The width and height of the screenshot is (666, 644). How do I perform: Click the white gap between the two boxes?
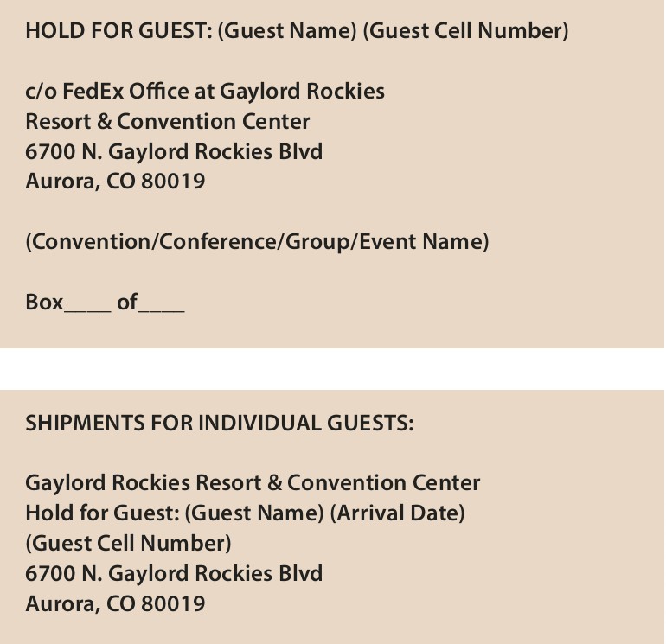coord(332,369)
